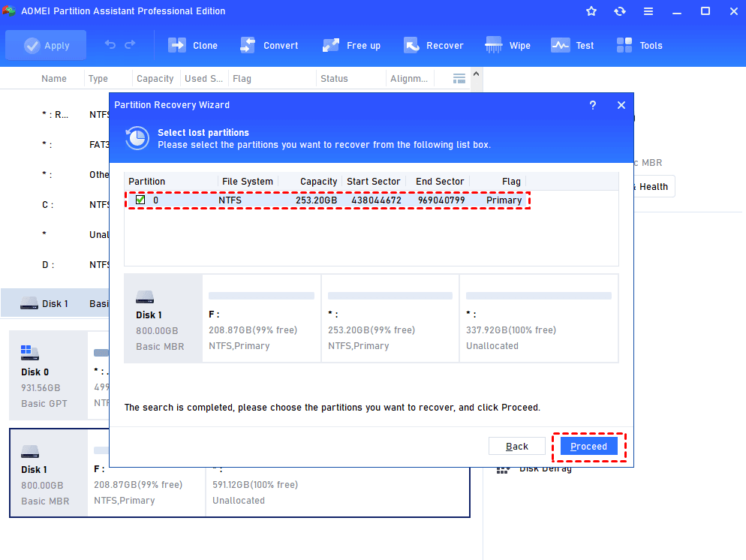Click the Disk Defrag icon in right panel
The height and width of the screenshot is (560, 746).
point(503,470)
